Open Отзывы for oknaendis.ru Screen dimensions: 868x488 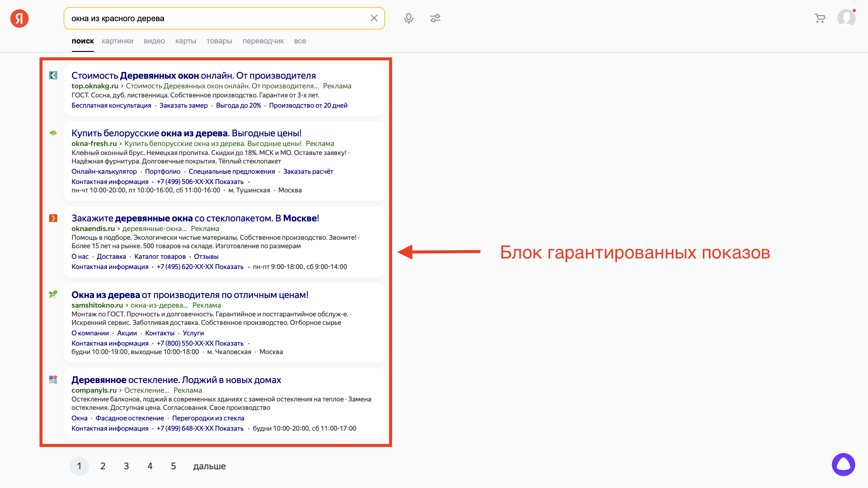[206, 256]
